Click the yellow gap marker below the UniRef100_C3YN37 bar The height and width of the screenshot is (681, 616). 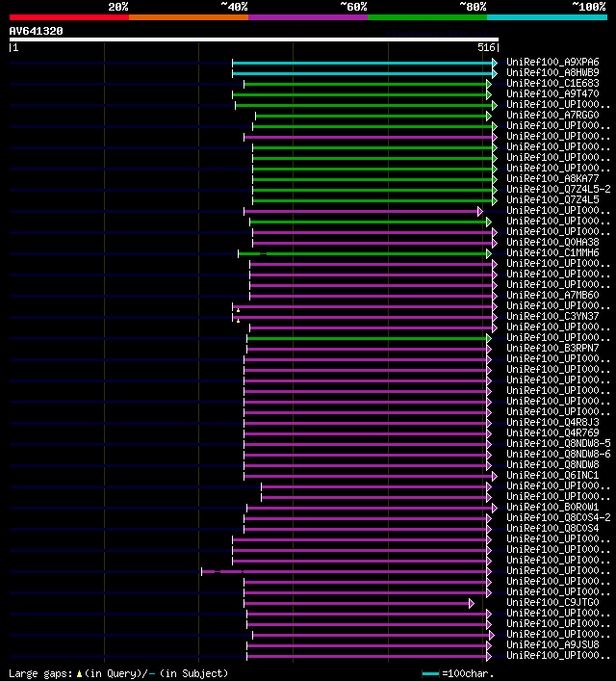pos(238,321)
